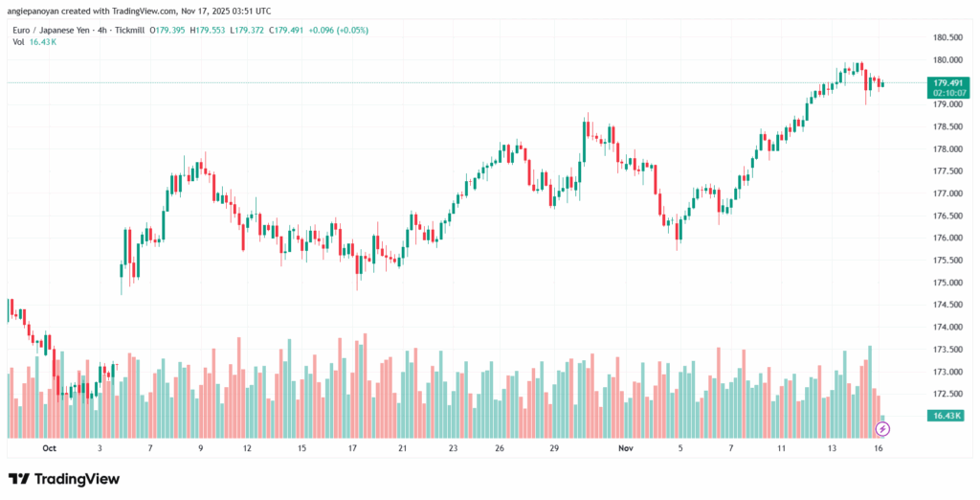980x500 pixels.
Task: Click the Nov label on time axis
Action: point(625,447)
